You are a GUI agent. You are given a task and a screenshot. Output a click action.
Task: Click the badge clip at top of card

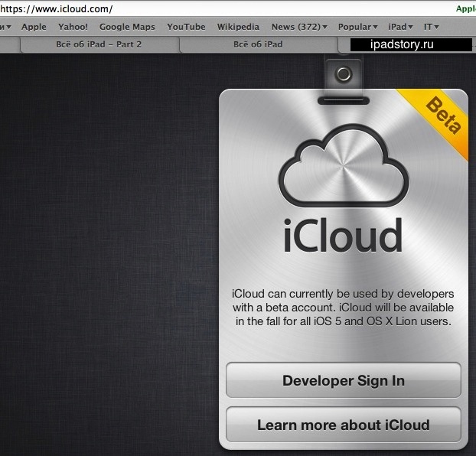(x=343, y=75)
